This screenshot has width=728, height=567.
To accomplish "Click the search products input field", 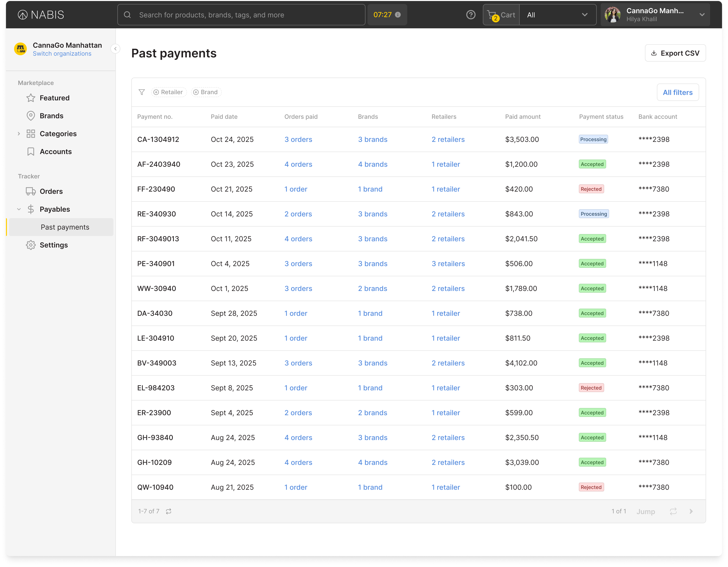I will point(241,15).
